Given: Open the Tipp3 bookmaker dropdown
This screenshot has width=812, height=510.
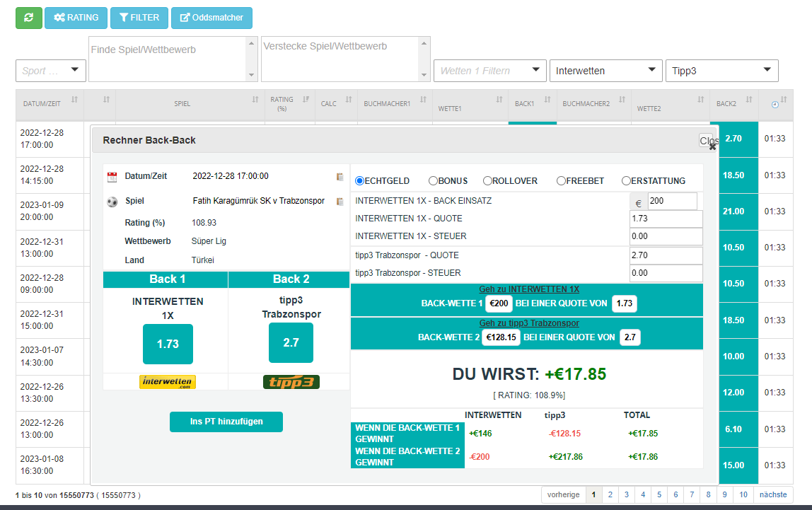Looking at the screenshot, I should tap(722, 71).
